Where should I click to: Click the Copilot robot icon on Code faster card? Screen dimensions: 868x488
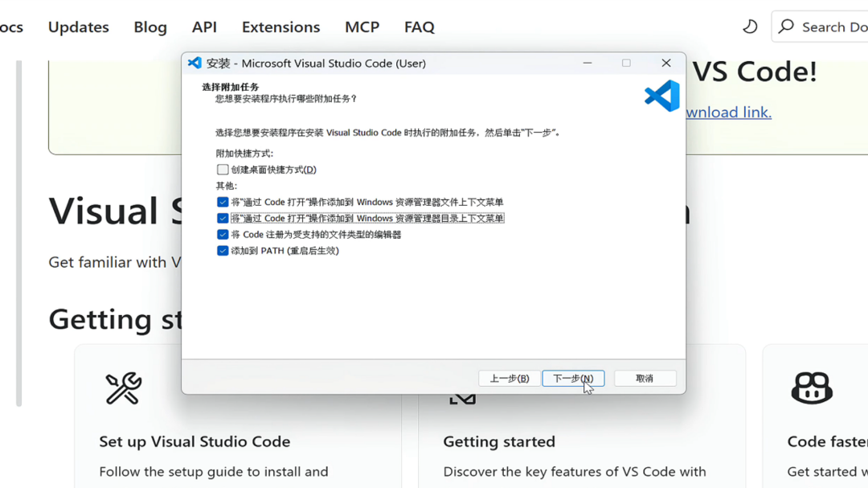pyautogui.click(x=812, y=388)
